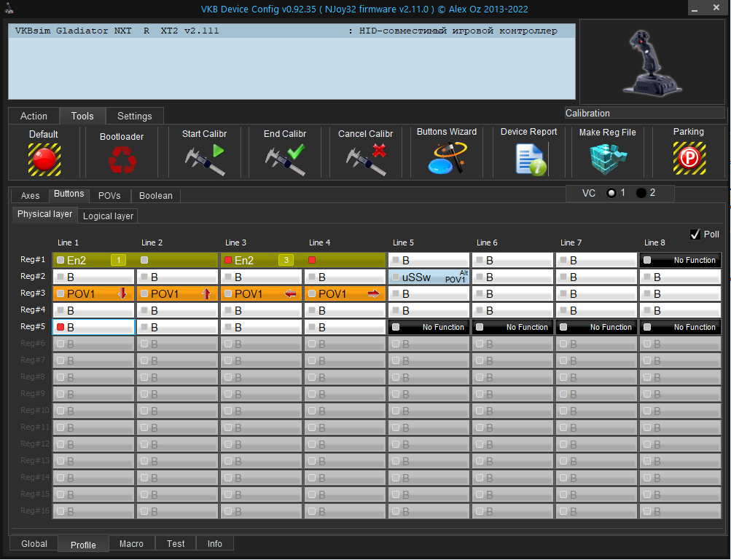Open the Settings tab
The width and height of the screenshot is (731, 560).
(x=134, y=117)
